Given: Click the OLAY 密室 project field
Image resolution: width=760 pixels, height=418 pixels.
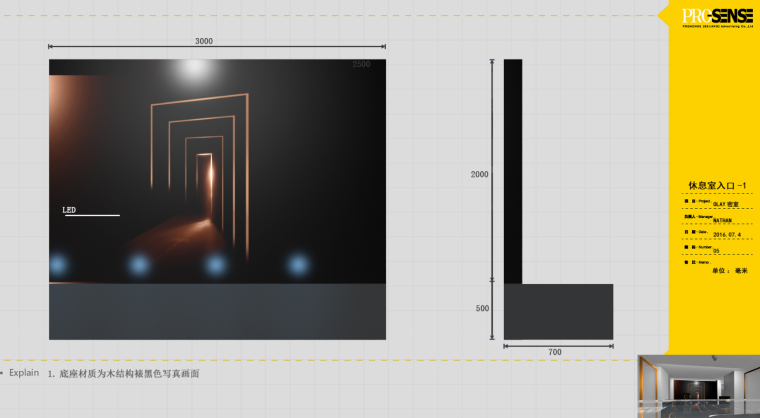Looking at the screenshot, I should [726, 203].
